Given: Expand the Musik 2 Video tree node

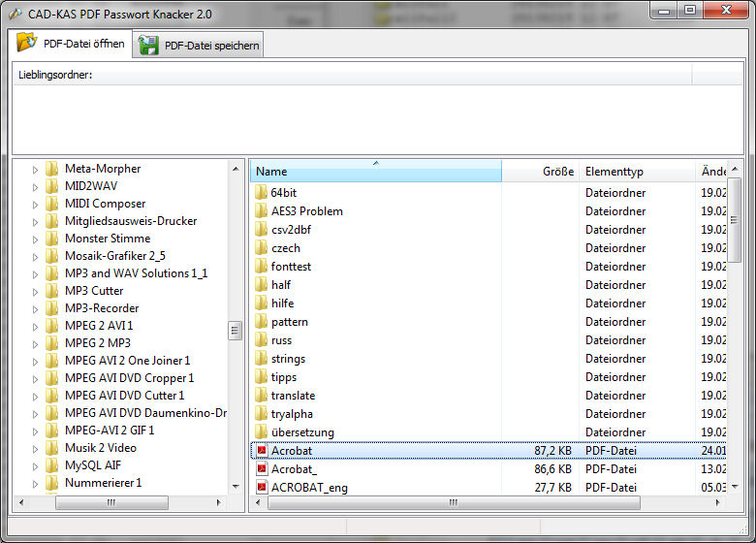Looking at the screenshot, I should click(x=36, y=448).
